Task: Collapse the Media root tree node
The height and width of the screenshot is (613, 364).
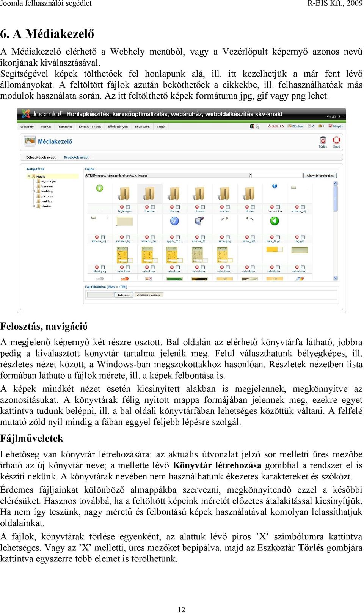Action: [x=28, y=176]
